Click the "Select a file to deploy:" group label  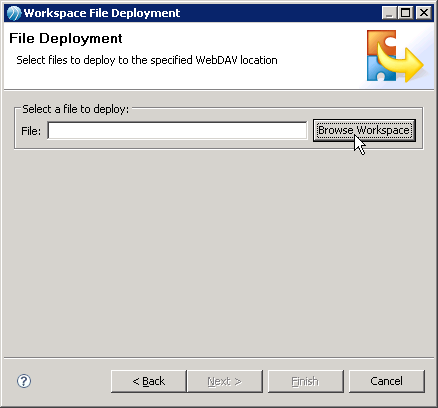76,109
